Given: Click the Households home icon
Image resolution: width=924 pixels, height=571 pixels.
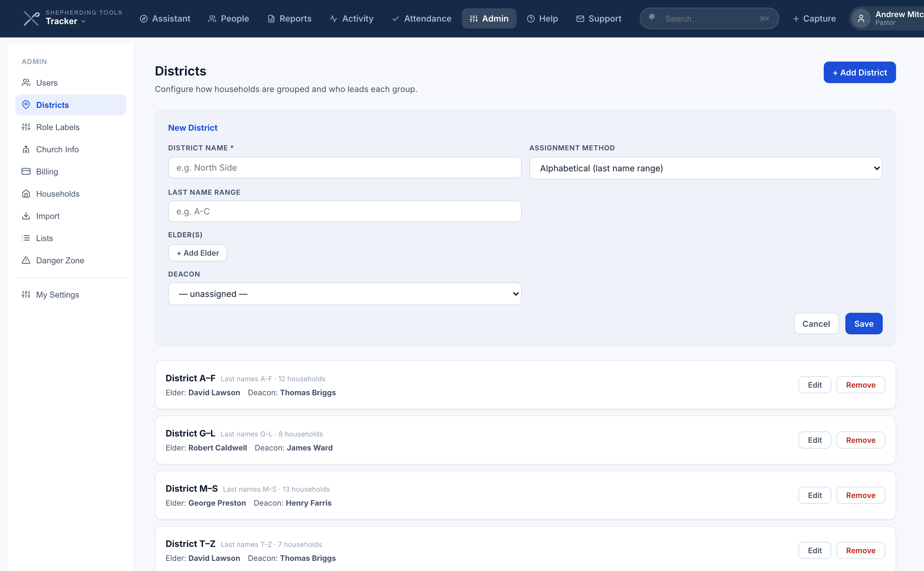Looking at the screenshot, I should coord(26,194).
